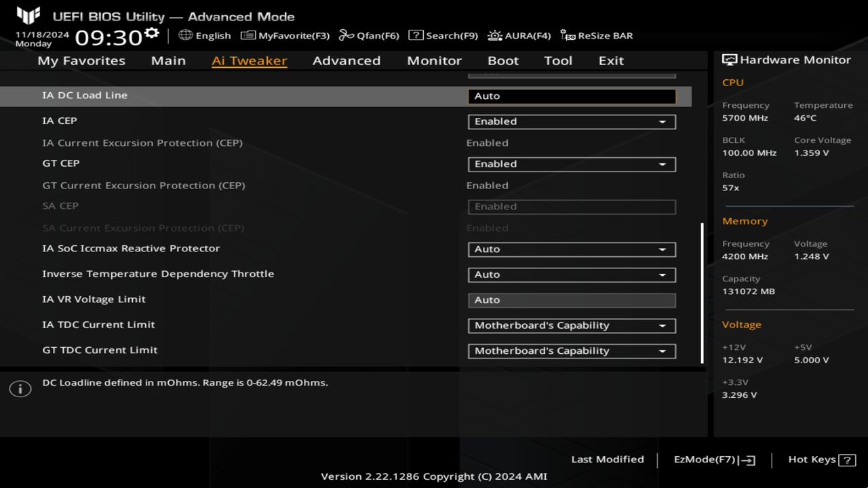Click the EzMode arrow icon
This screenshot has width=868, height=488.
pyautogui.click(x=747, y=460)
